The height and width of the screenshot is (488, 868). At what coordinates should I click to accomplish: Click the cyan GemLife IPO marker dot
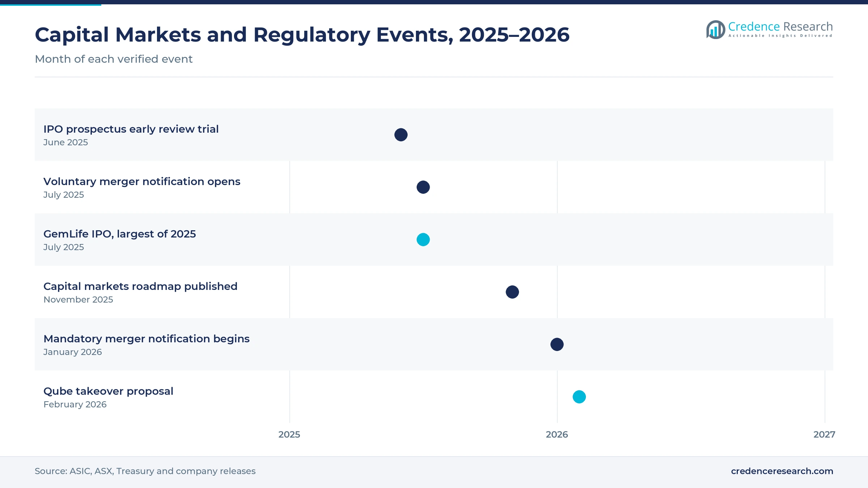point(423,240)
